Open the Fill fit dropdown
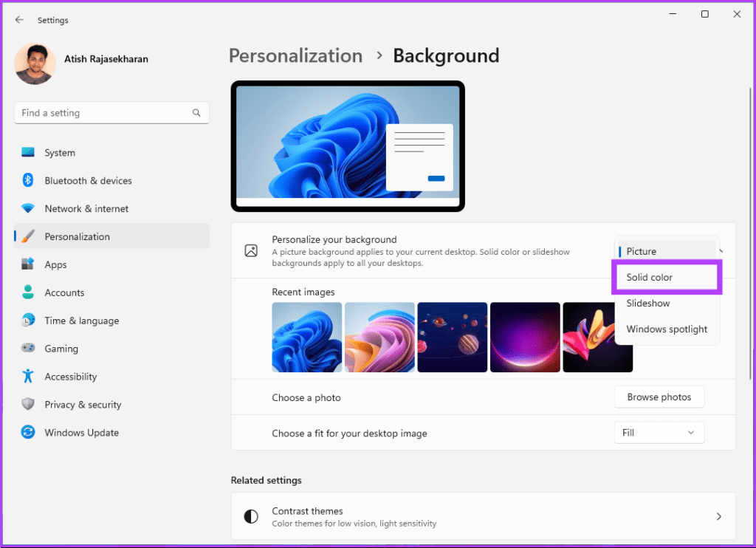Screen dimensions: 756x548 coord(659,433)
